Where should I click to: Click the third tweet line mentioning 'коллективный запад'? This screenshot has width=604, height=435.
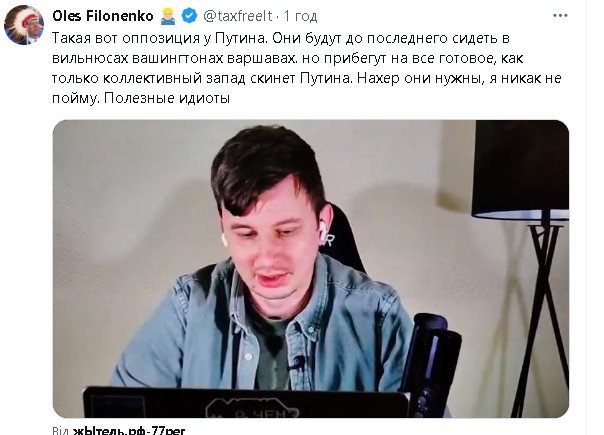307,78
